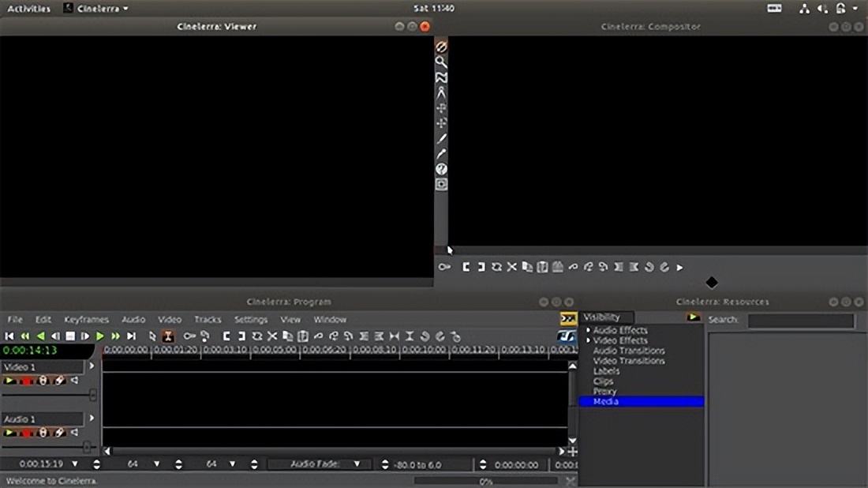Image resolution: width=868 pixels, height=488 pixels.
Task: Rewind to start using Program transport
Action: pyautogui.click(x=9, y=336)
